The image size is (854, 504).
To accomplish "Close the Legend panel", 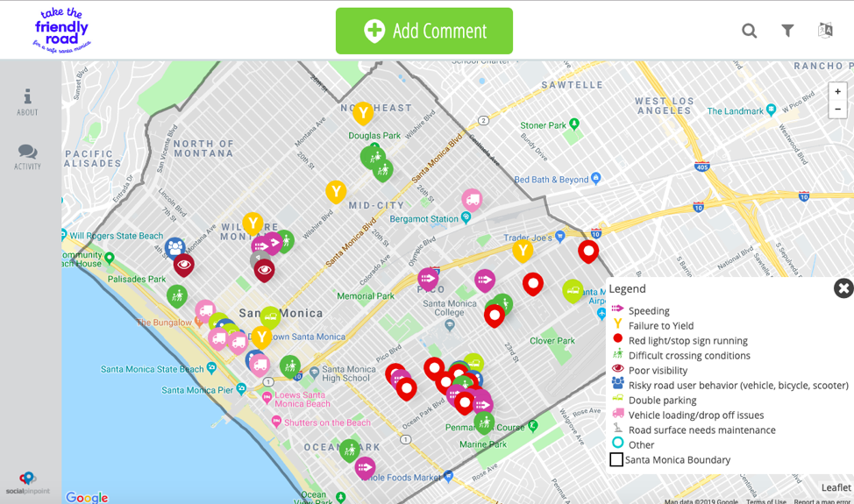I will coord(843,288).
